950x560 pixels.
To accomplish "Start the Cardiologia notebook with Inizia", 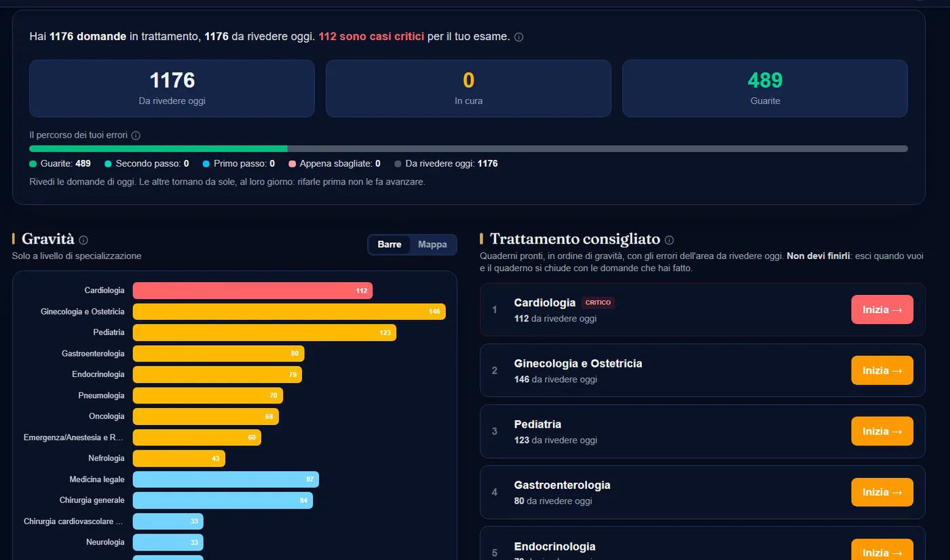I will [882, 310].
